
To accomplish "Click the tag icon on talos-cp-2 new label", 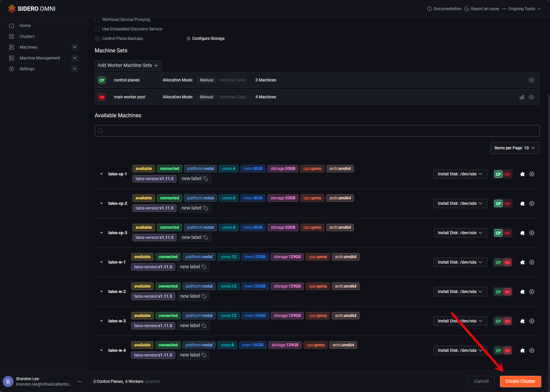I will pyautogui.click(x=206, y=208).
